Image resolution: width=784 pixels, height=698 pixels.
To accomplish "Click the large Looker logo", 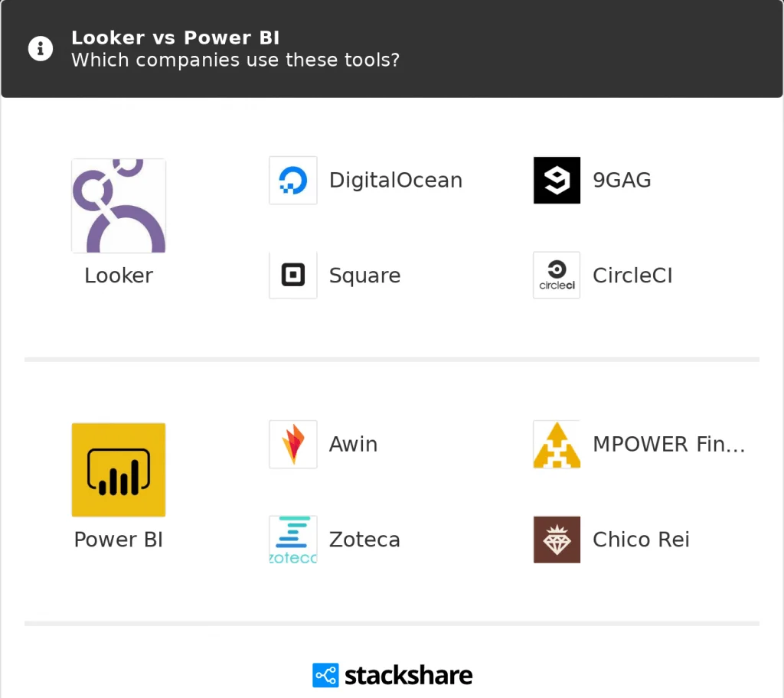I will pos(119,205).
